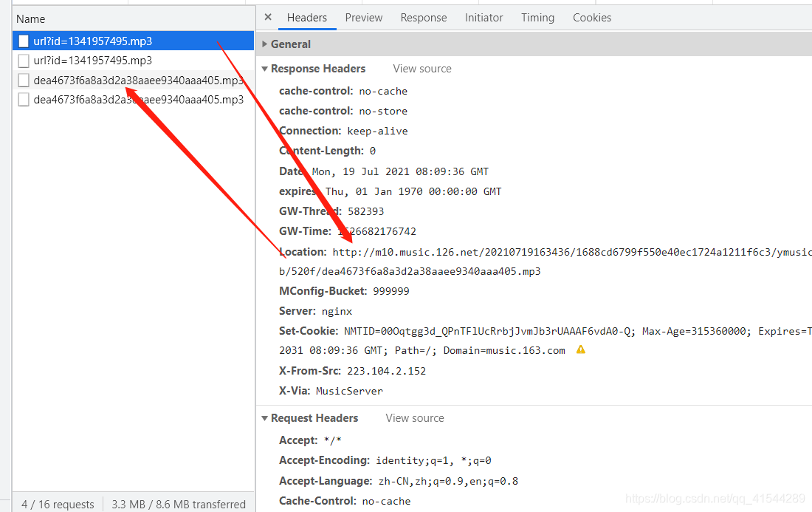812x512 pixels.
Task: Click the Content-Length value 0
Action: [372, 151]
